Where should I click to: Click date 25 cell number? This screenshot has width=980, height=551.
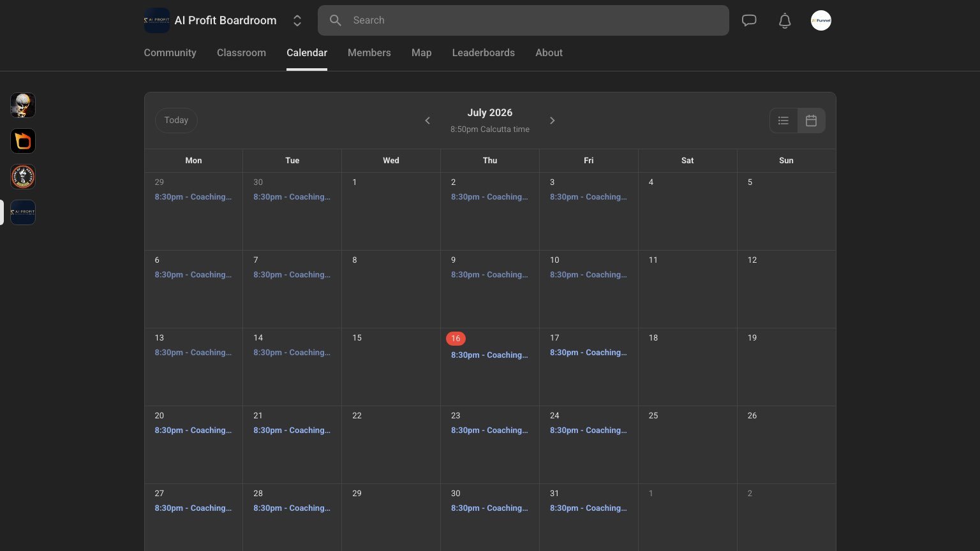coord(653,416)
